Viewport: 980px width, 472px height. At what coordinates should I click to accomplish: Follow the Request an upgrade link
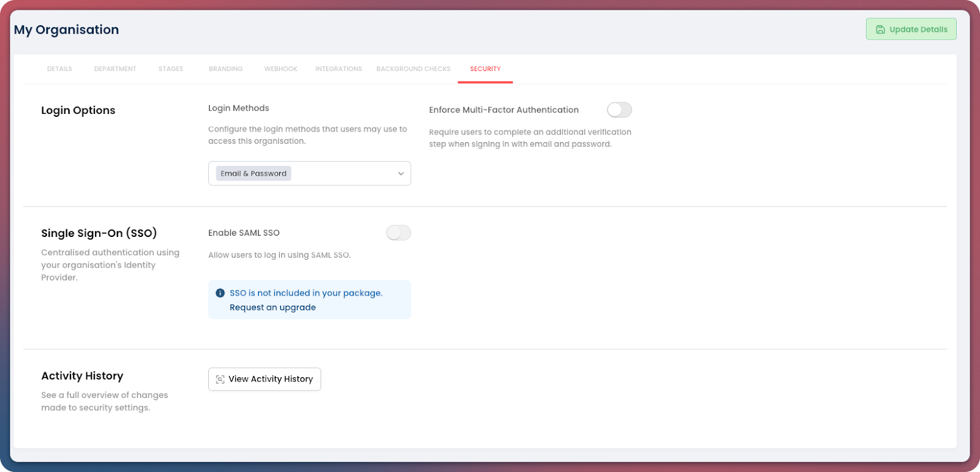(x=273, y=307)
